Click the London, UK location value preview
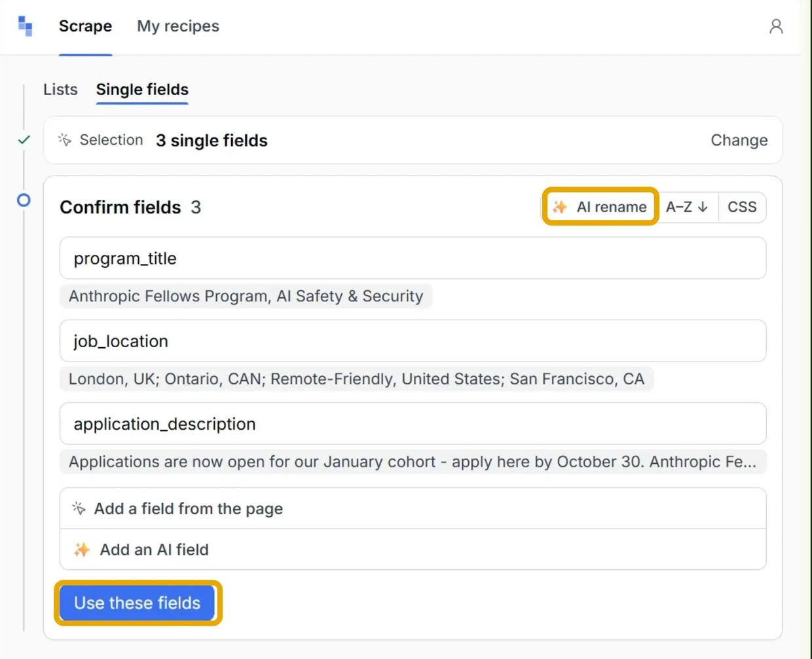812x659 pixels. click(356, 379)
